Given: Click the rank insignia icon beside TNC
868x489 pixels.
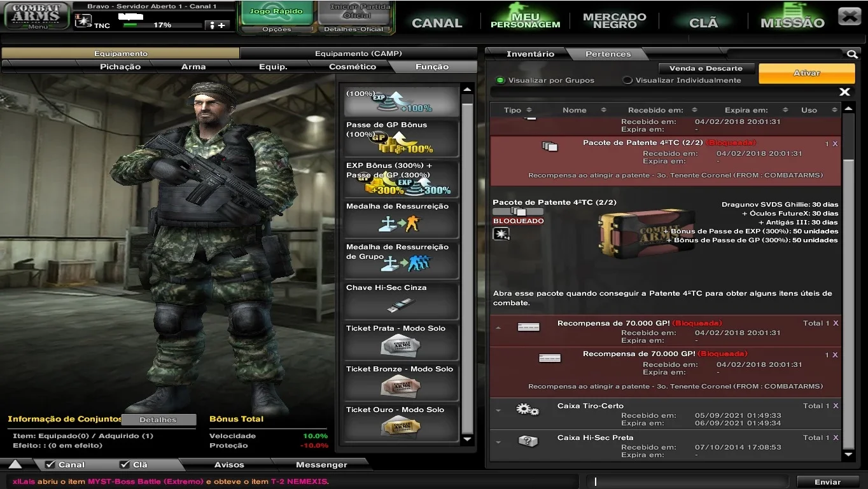Looking at the screenshot, I should pos(83,21).
